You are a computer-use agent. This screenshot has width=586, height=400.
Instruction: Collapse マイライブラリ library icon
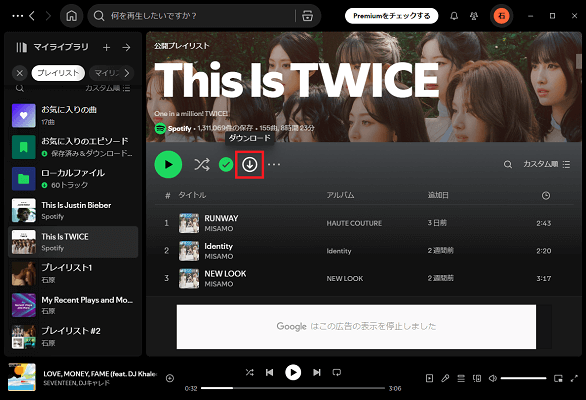tap(22, 47)
